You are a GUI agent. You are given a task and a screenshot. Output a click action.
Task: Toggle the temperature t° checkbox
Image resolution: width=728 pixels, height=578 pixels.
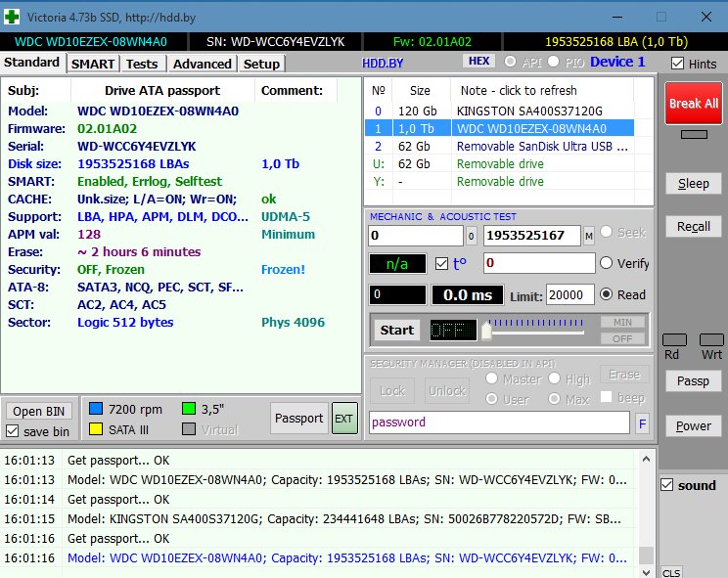pos(441,264)
